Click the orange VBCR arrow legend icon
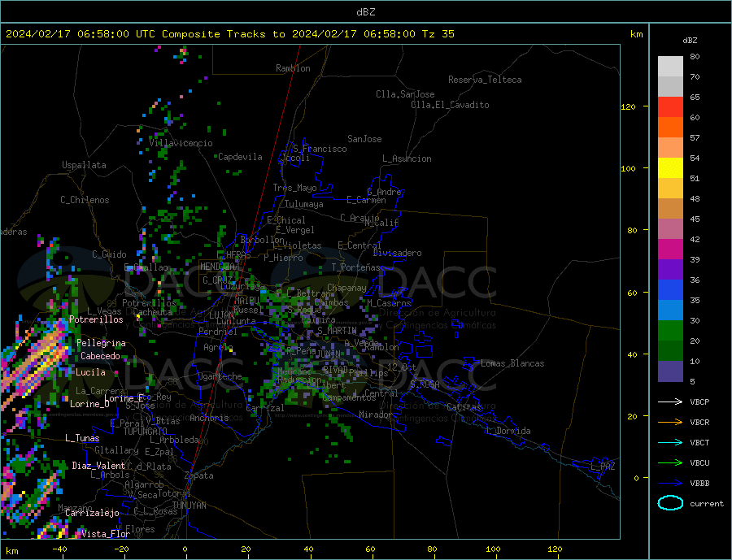The width and height of the screenshot is (732, 560). click(x=670, y=423)
